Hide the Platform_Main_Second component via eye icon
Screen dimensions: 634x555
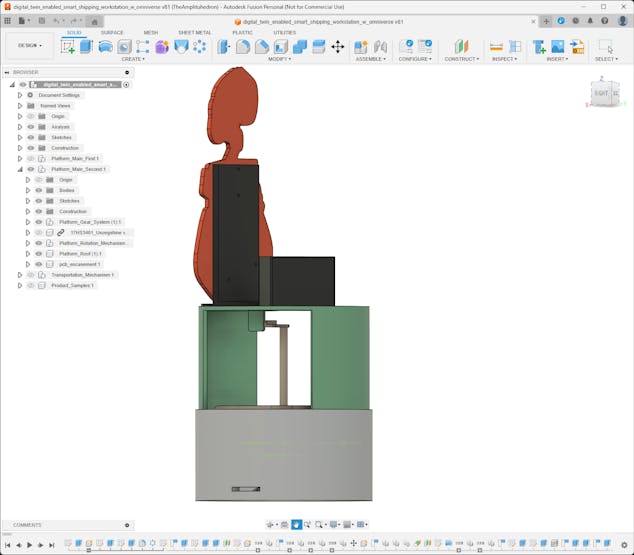click(x=31, y=169)
